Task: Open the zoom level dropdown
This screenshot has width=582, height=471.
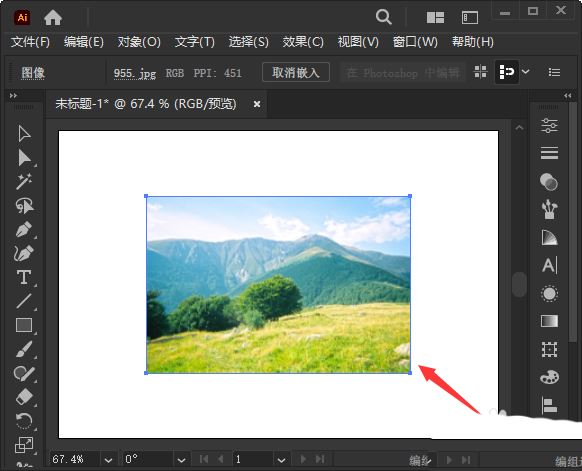Action: tap(108, 460)
